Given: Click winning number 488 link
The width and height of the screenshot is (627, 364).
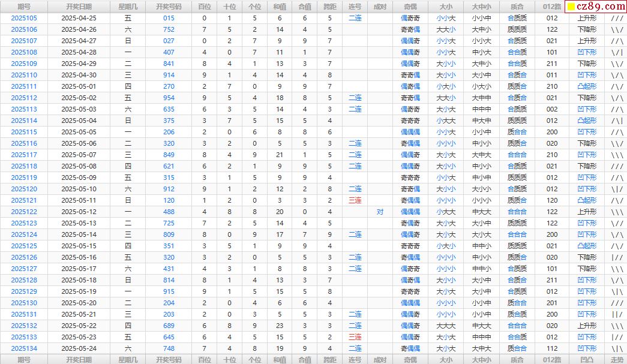Looking at the screenshot, I should tap(169, 212).
